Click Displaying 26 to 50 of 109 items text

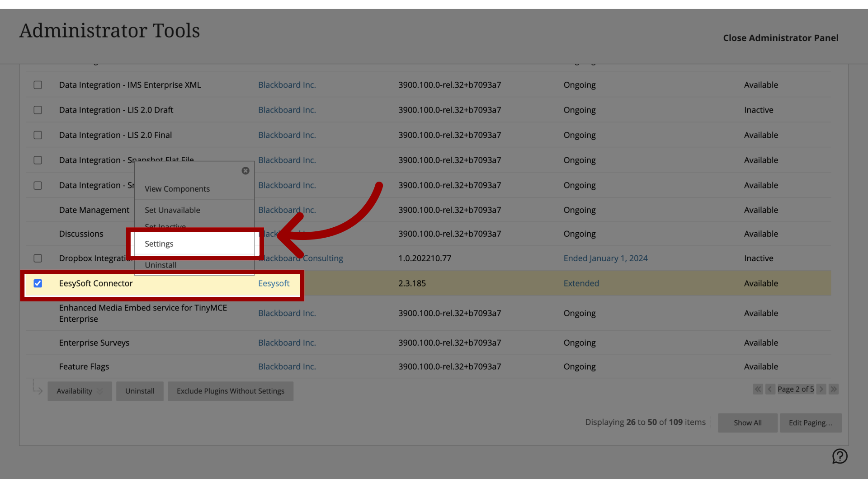coord(645,422)
